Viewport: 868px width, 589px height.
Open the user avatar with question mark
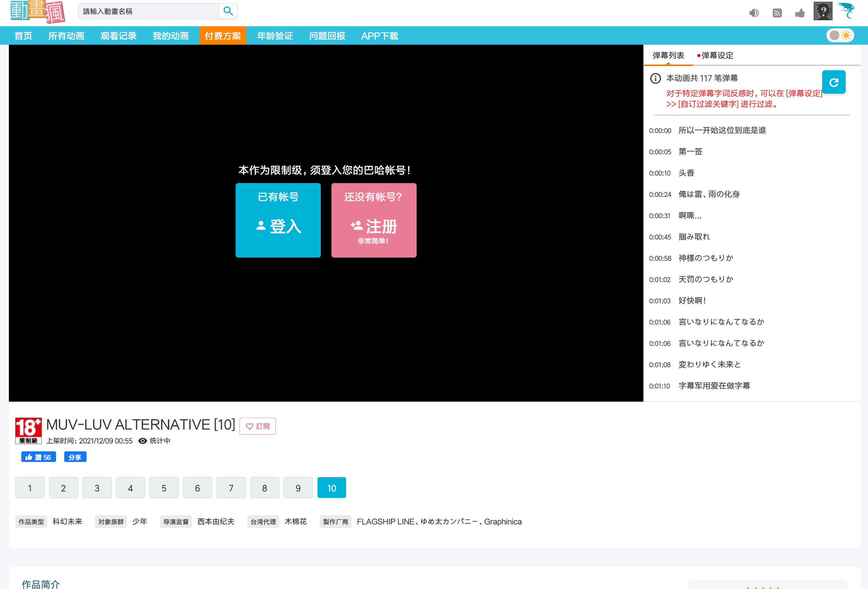point(823,11)
